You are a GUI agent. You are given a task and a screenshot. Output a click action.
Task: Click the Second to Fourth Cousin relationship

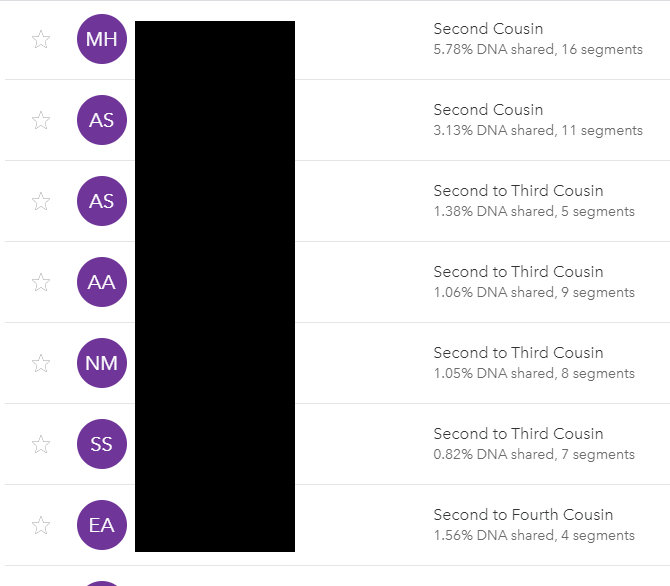[x=523, y=515]
